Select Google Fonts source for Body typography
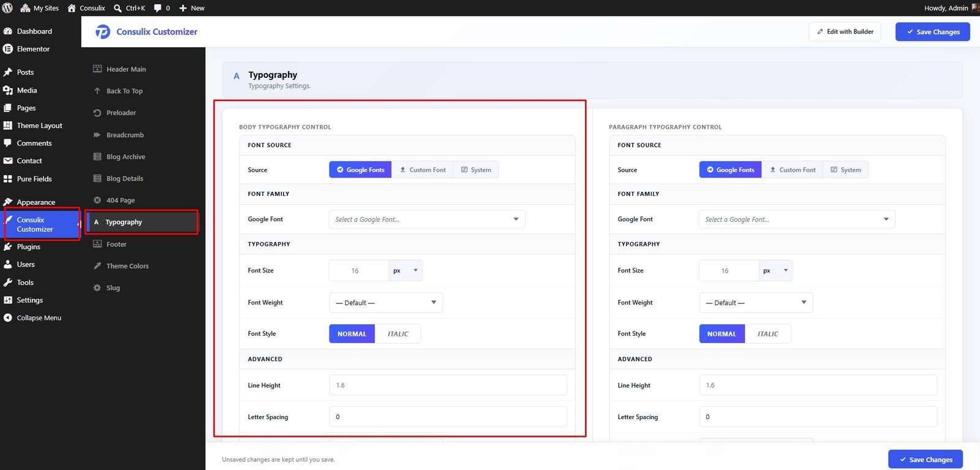980x470 pixels. [x=361, y=170]
